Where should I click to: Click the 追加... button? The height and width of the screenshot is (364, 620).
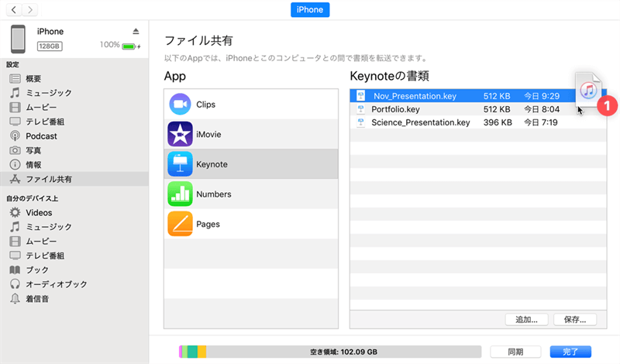click(x=526, y=319)
